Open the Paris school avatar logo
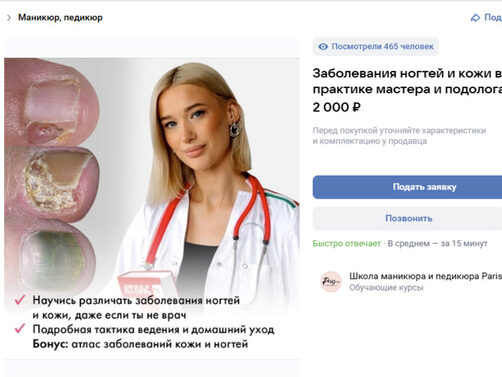Image resolution: width=502 pixels, height=377 pixels. (331, 281)
